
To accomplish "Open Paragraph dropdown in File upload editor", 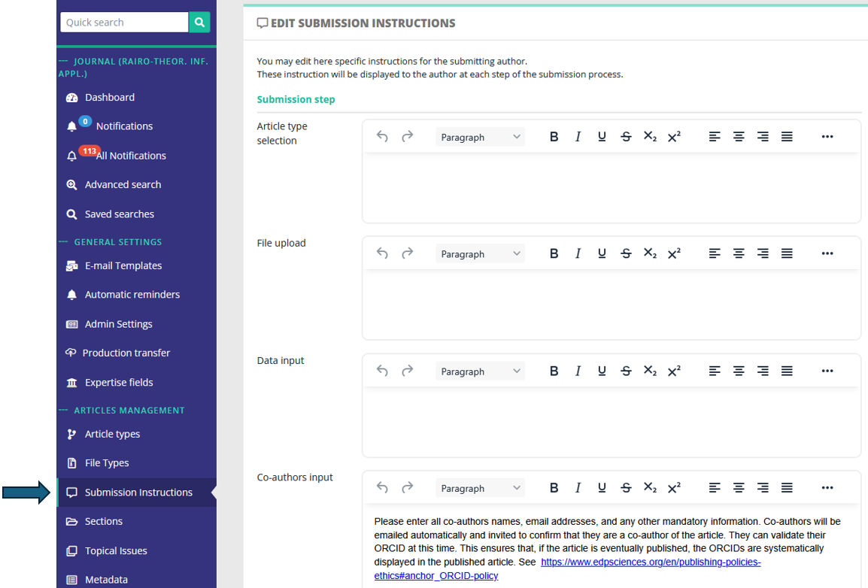I will 480,254.
